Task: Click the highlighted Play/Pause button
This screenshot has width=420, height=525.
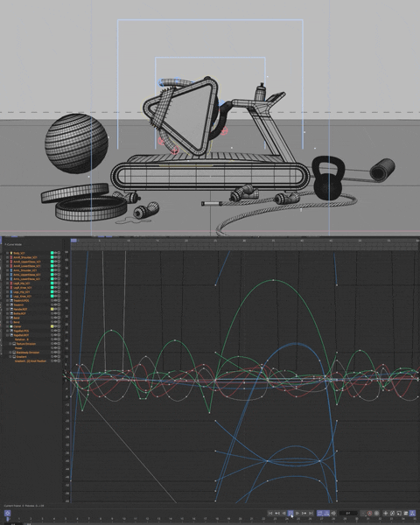Action: (290, 513)
